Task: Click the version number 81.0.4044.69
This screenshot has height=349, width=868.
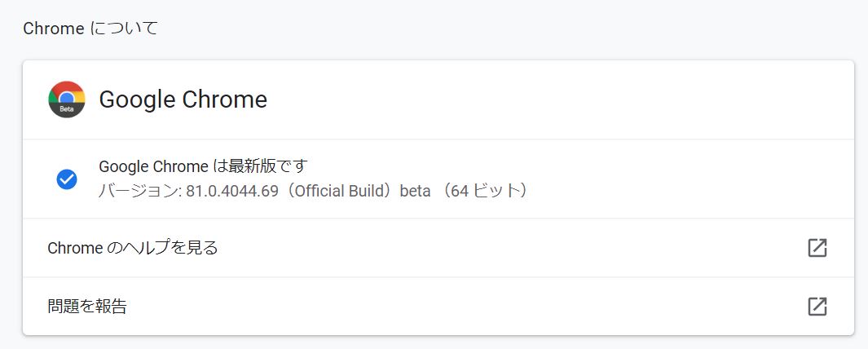Action: [232, 191]
